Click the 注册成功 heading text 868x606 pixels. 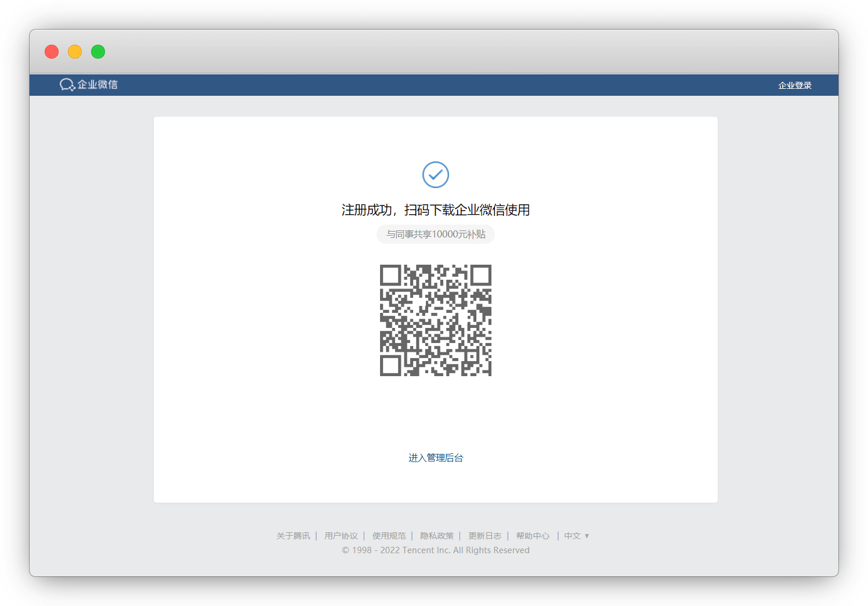(x=435, y=210)
